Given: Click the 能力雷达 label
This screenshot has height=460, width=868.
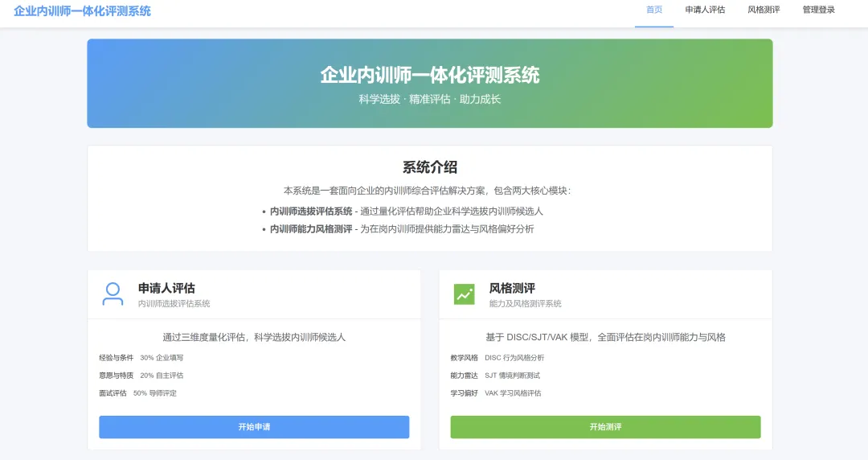Looking at the screenshot, I should (464, 376).
